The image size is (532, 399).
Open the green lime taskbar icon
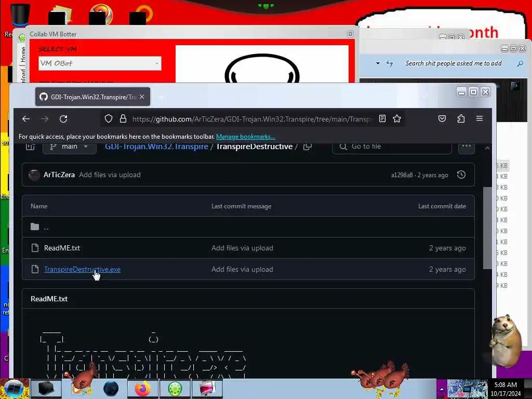coord(175,389)
